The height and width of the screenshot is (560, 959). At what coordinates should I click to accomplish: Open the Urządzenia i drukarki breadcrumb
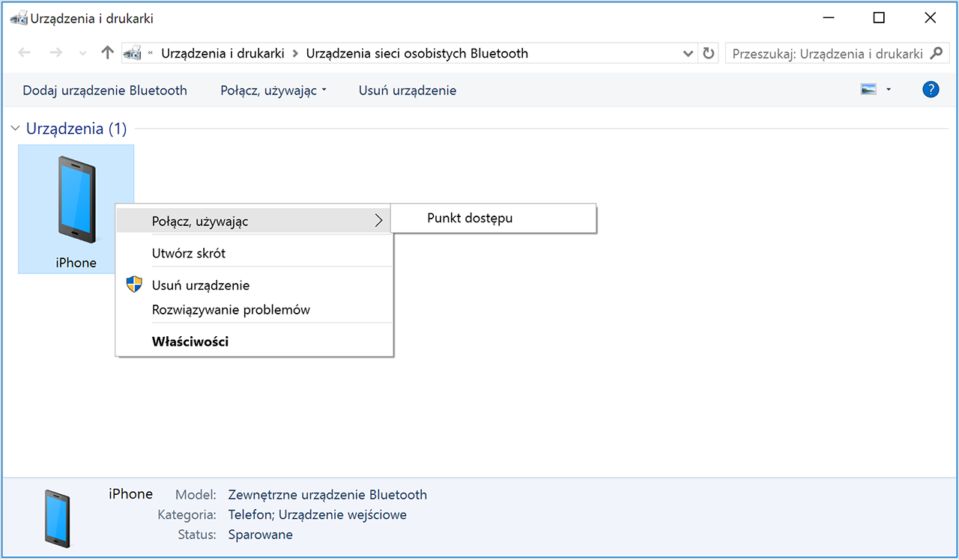223,53
